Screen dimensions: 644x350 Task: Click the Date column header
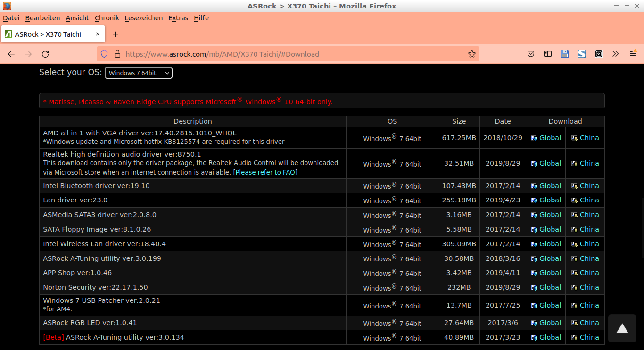pyautogui.click(x=503, y=121)
